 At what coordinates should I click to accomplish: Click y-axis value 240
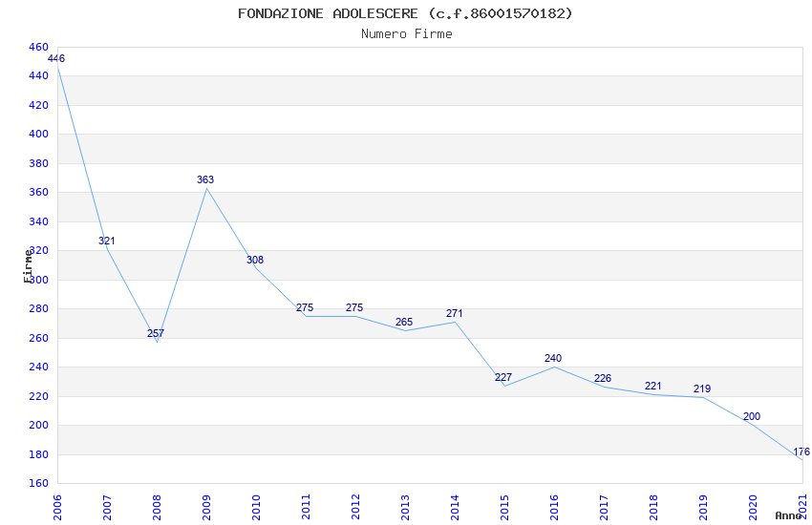click(x=39, y=367)
